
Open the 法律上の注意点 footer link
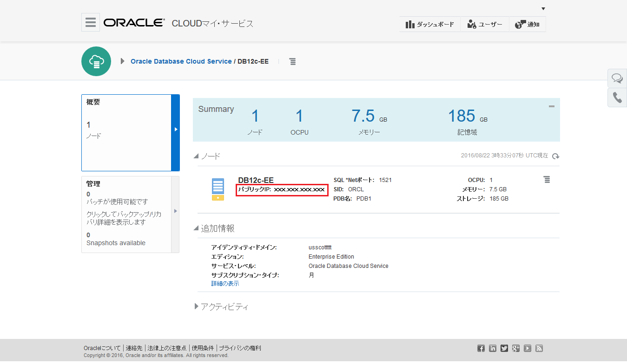167,348
